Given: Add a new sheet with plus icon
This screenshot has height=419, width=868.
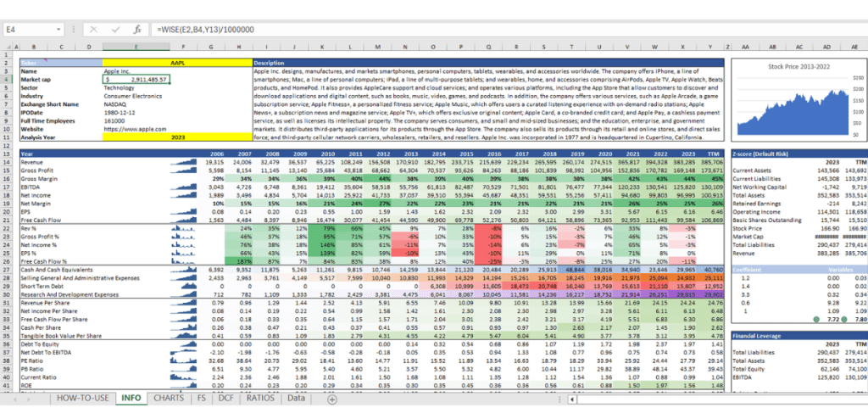Looking at the screenshot, I should (331, 398).
